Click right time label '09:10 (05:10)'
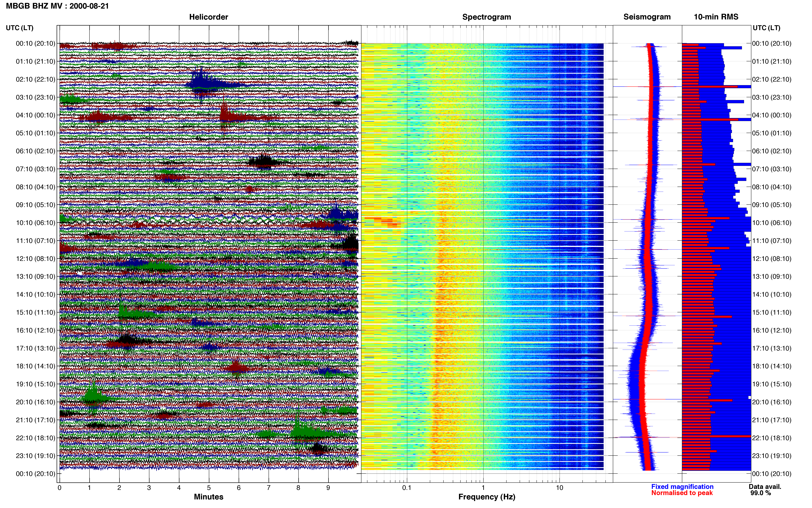Image resolution: width=812 pixels, height=508 pixels. click(x=772, y=205)
